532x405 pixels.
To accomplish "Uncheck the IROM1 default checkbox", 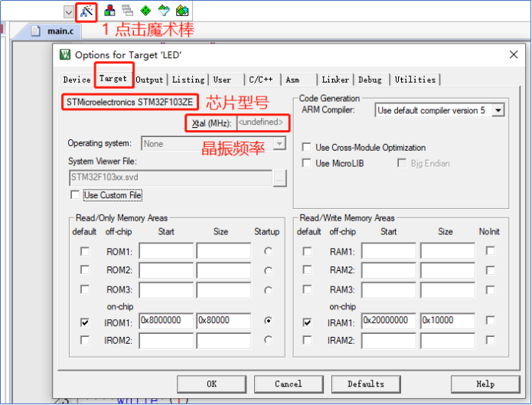I will (85, 322).
